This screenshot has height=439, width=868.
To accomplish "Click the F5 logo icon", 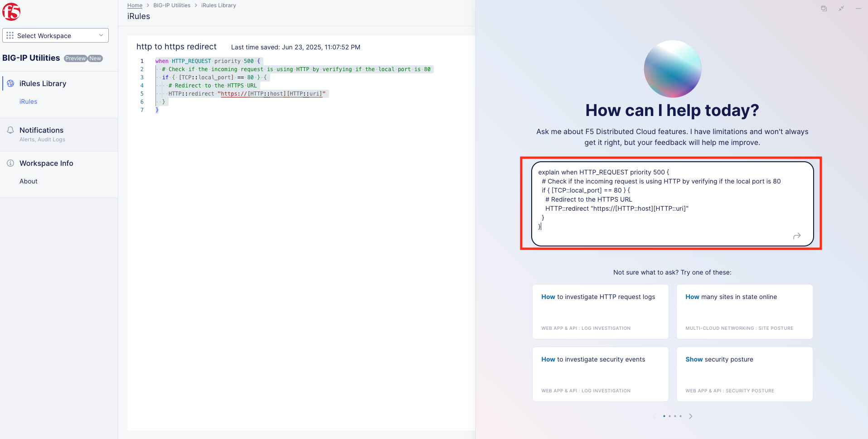I will 11,12.
